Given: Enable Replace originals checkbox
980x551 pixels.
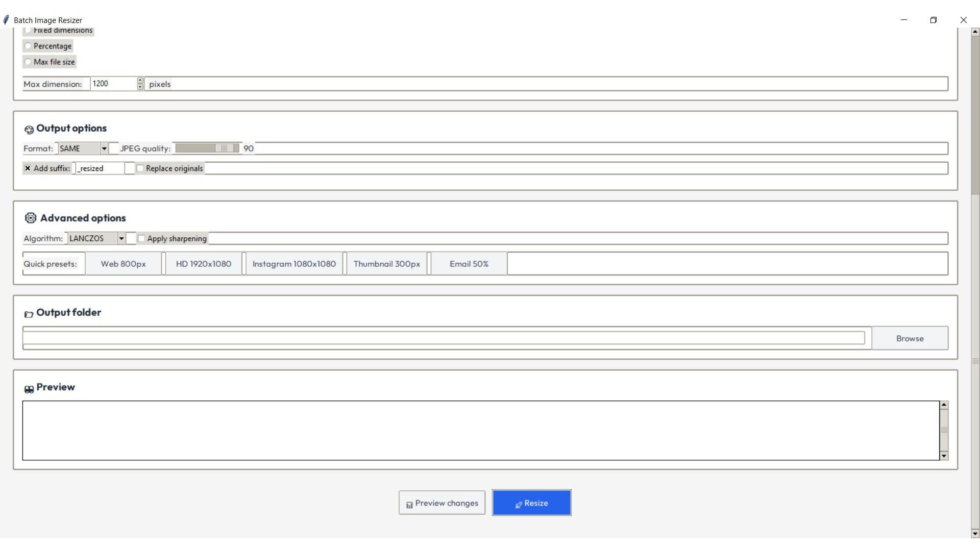Looking at the screenshot, I should coord(140,168).
